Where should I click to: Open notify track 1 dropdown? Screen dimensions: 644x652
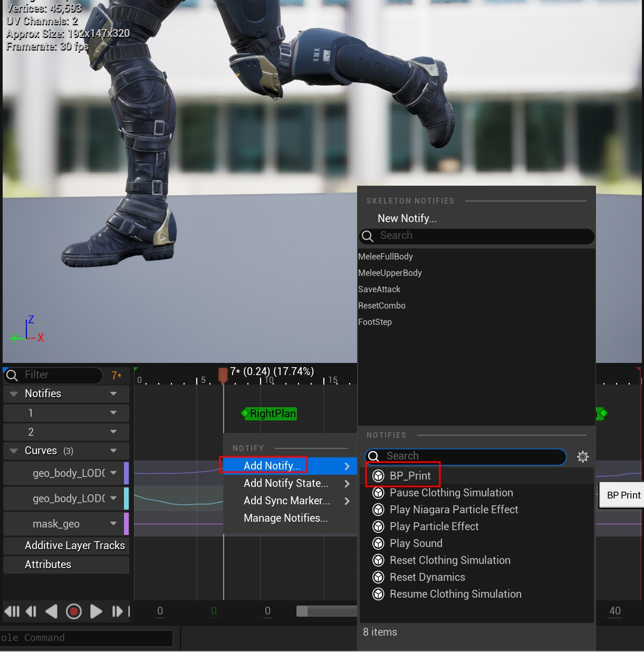113,413
